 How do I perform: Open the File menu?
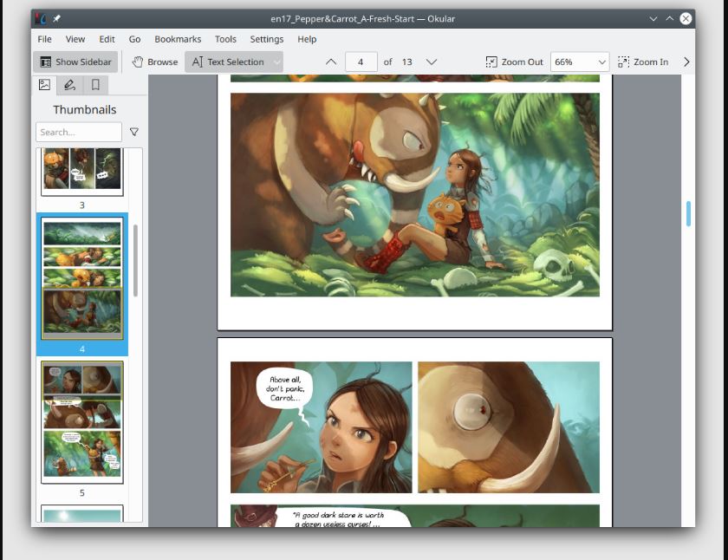click(44, 39)
